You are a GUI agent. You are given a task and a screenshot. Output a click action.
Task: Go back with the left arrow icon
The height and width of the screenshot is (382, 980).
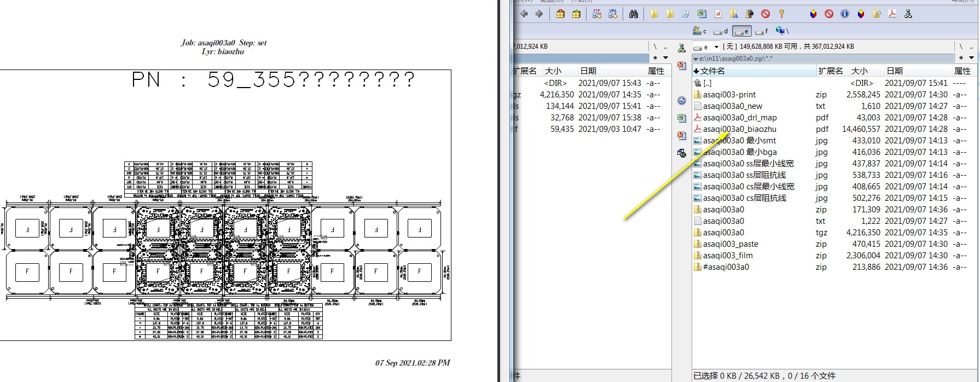pyautogui.click(x=524, y=14)
